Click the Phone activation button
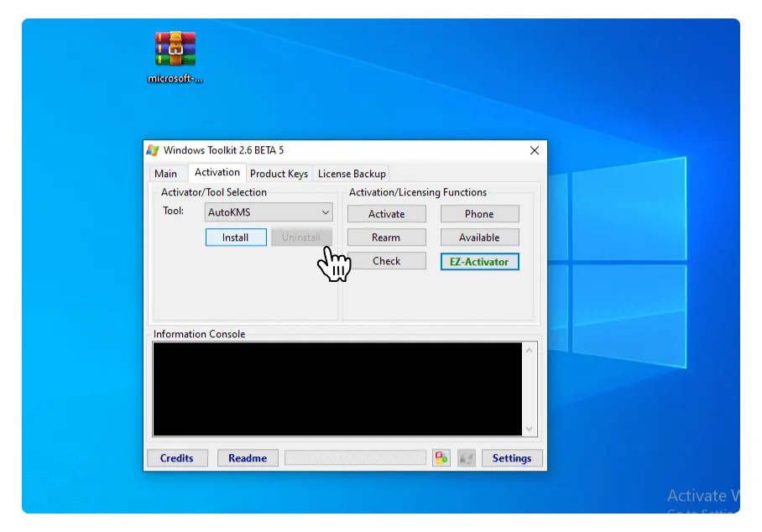The image size is (762, 532). tap(480, 214)
